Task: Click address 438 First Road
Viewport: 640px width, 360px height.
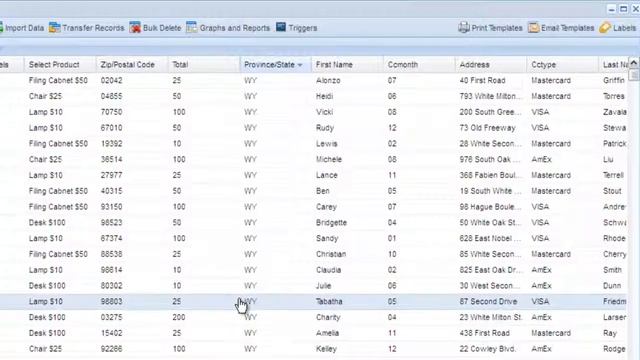Action: [484, 333]
